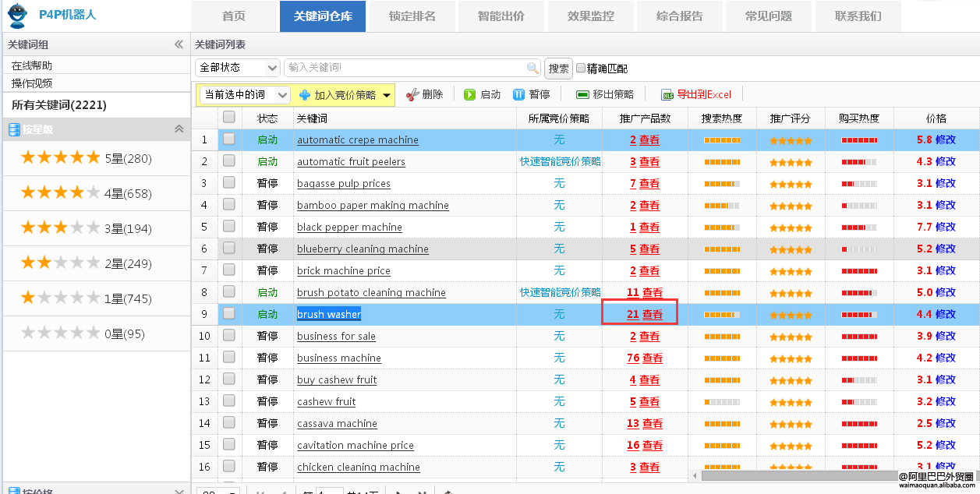The image size is (980, 494).
Task: Open the Add bidding strategy dropdown arrow
Action: 387,96
